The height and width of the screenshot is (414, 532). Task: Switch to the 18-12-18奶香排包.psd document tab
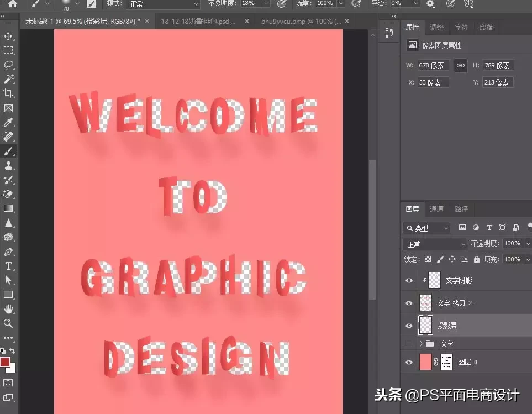coord(198,22)
